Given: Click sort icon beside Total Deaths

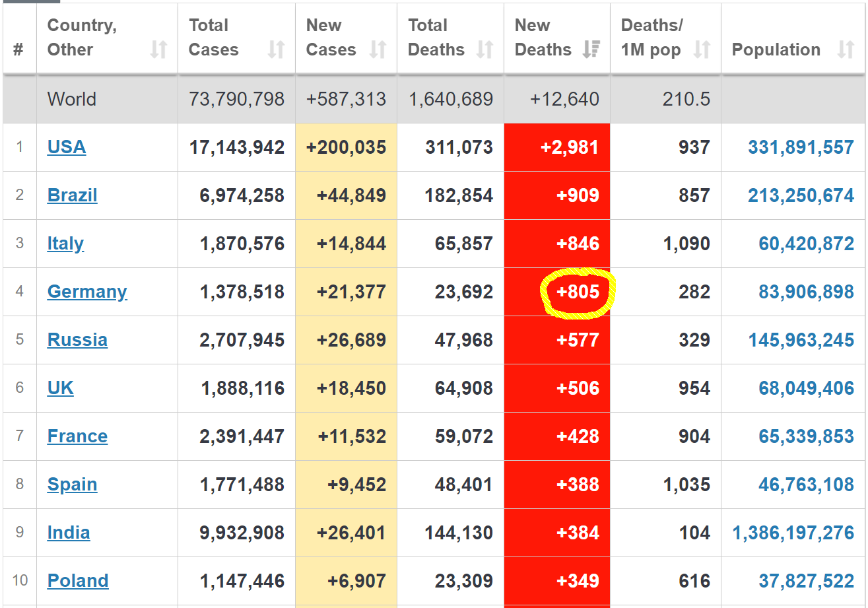Looking at the screenshot, I should tap(485, 50).
